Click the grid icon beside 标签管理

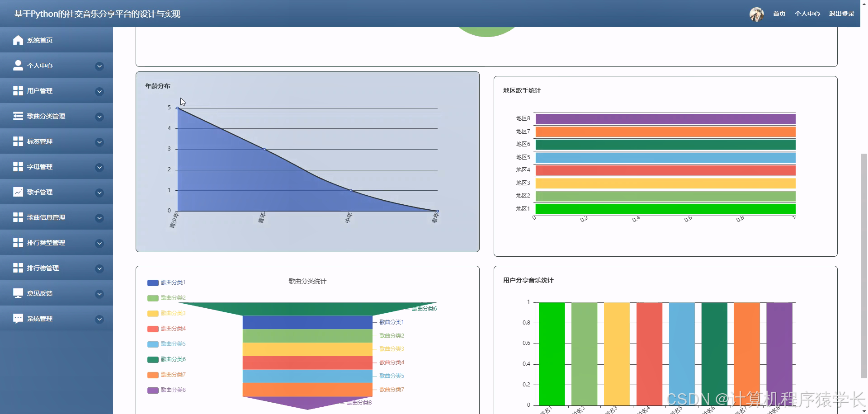[18, 141]
